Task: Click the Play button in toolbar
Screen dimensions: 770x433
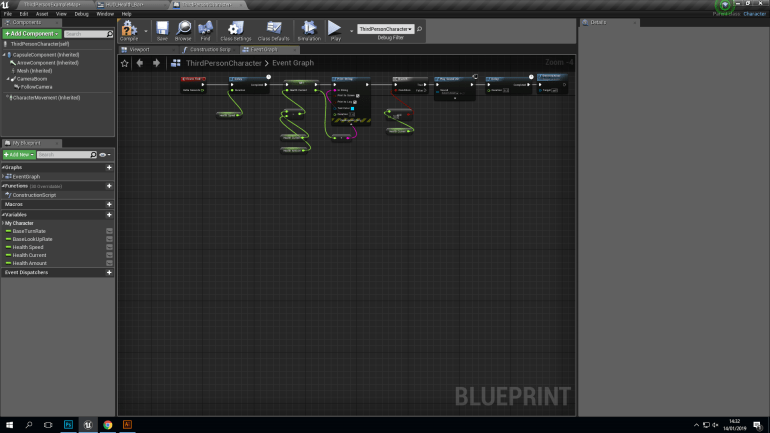Action: pos(335,30)
